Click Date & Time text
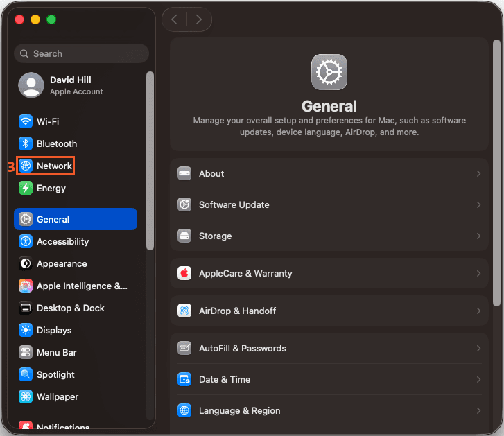504x436 pixels. pyautogui.click(x=225, y=379)
